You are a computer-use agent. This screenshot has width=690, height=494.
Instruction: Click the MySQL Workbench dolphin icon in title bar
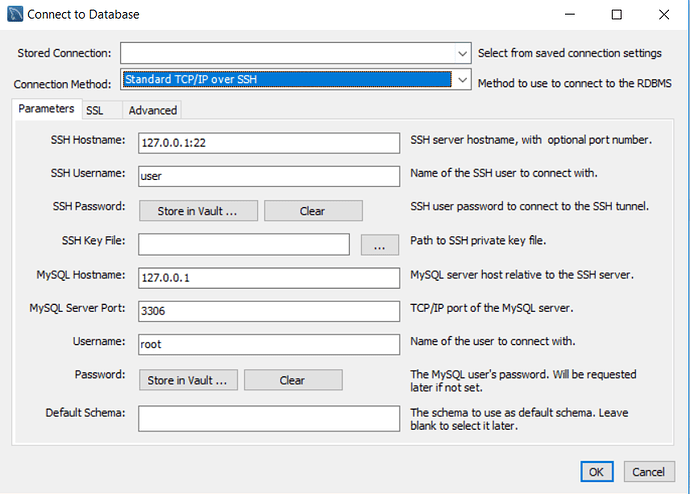[x=15, y=14]
